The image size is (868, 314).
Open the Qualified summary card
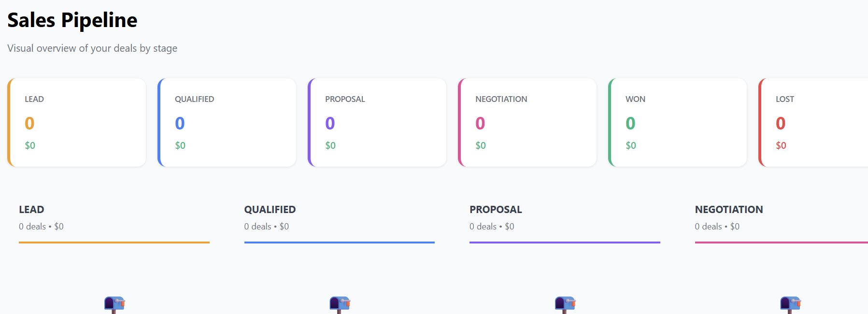click(228, 123)
